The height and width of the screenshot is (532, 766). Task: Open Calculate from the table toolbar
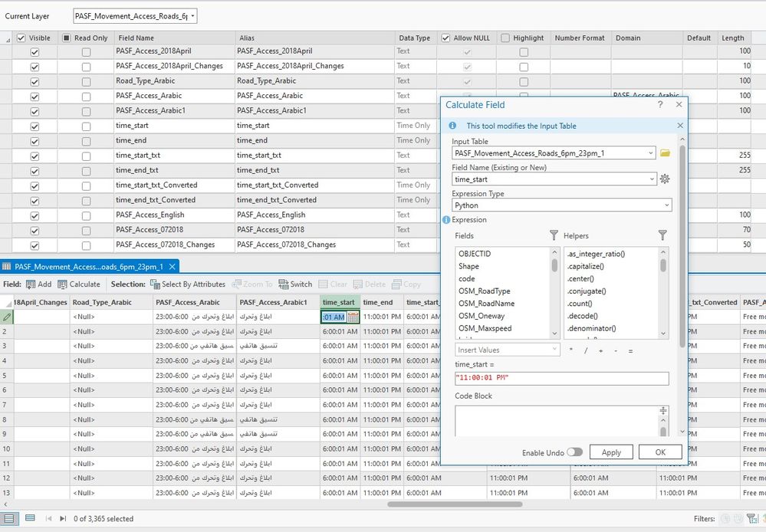pyautogui.click(x=79, y=284)
